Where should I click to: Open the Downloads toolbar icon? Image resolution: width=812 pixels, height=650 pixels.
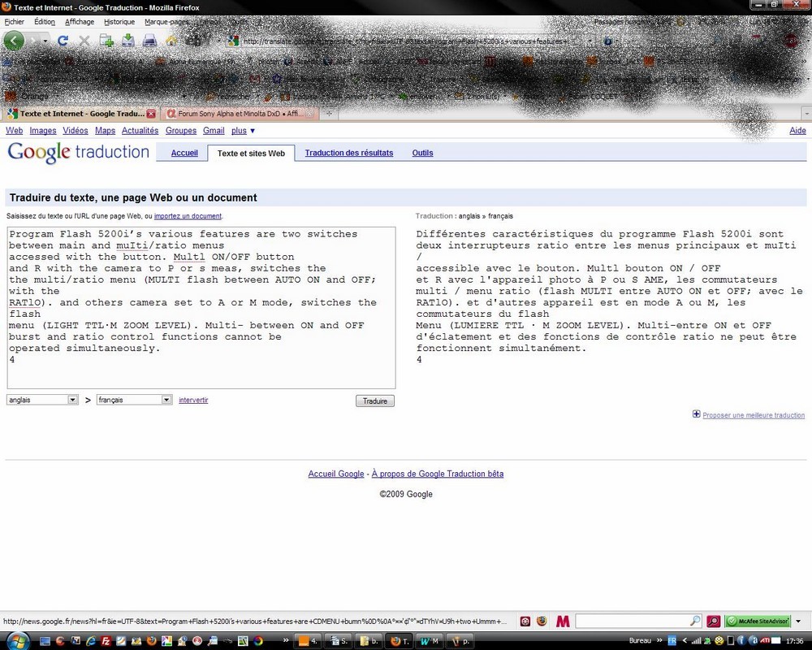coord(128,41)
